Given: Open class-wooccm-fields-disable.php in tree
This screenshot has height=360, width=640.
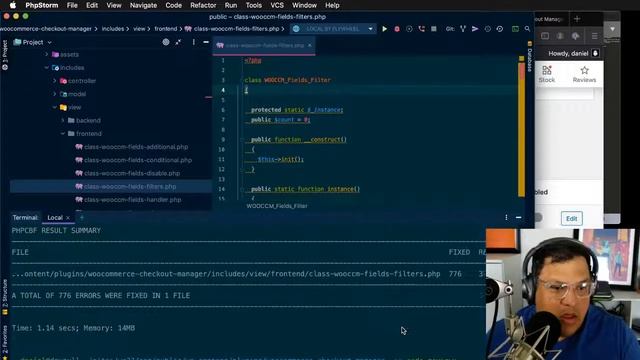Looking at the screenshot, I should click(x=132, y=173).
